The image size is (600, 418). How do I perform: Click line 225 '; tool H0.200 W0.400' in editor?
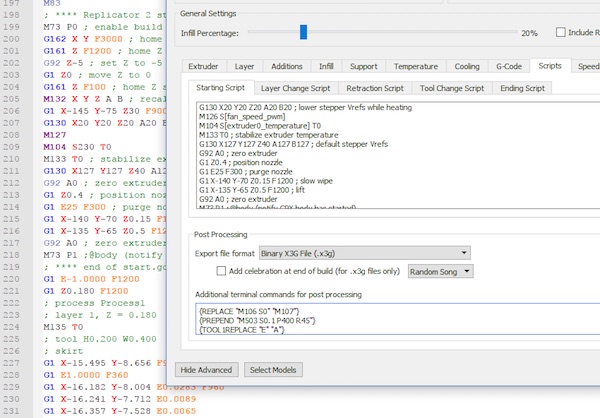[x=100, y=339]
